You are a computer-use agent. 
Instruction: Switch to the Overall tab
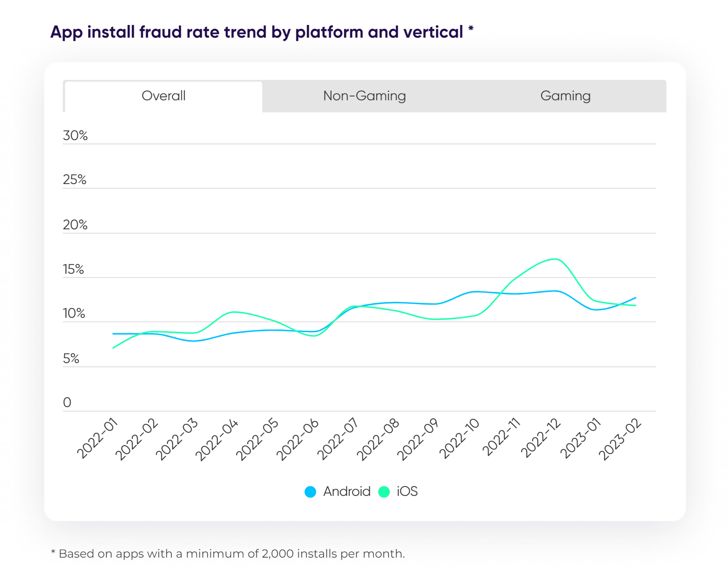coord(163,96)
